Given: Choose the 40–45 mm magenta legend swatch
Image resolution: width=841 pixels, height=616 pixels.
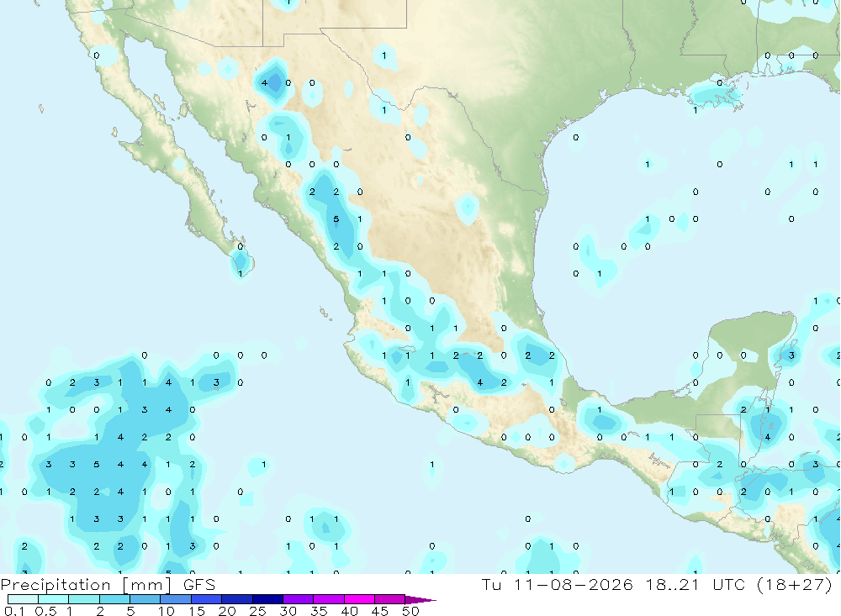Looking at the screenshot, I should point(360,599).
